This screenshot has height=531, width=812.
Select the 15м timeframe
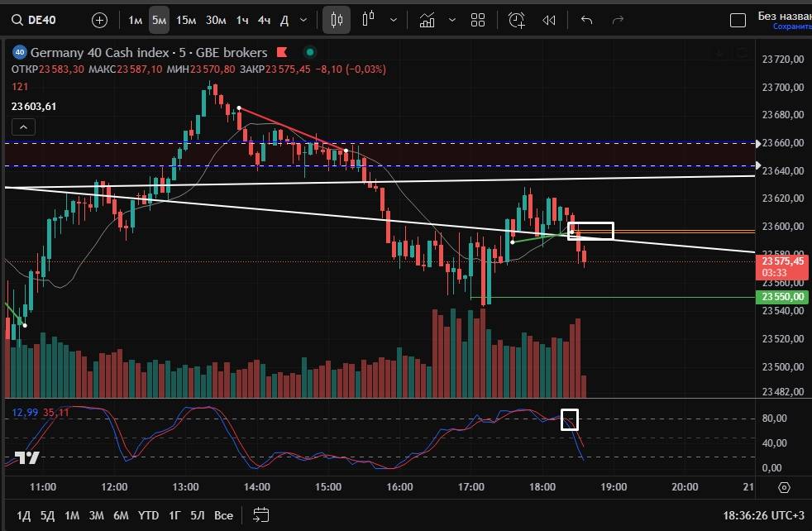[x=186, y=20]
